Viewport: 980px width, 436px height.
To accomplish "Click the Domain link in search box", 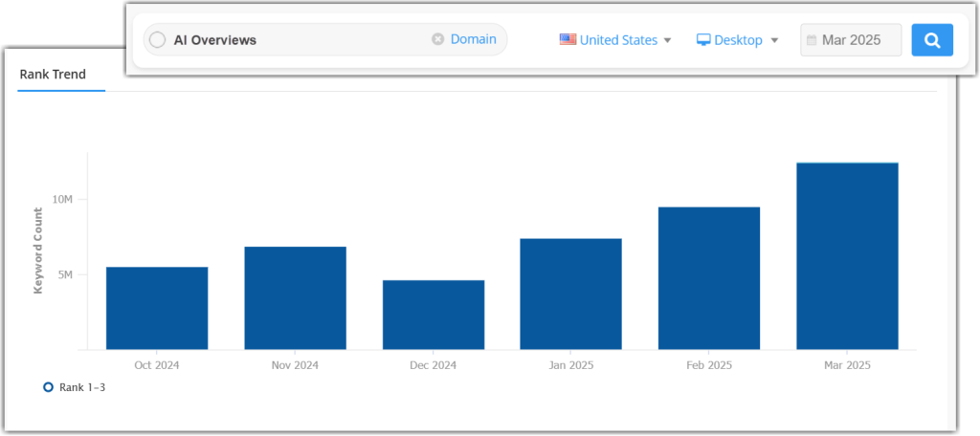I will (473, 39).
